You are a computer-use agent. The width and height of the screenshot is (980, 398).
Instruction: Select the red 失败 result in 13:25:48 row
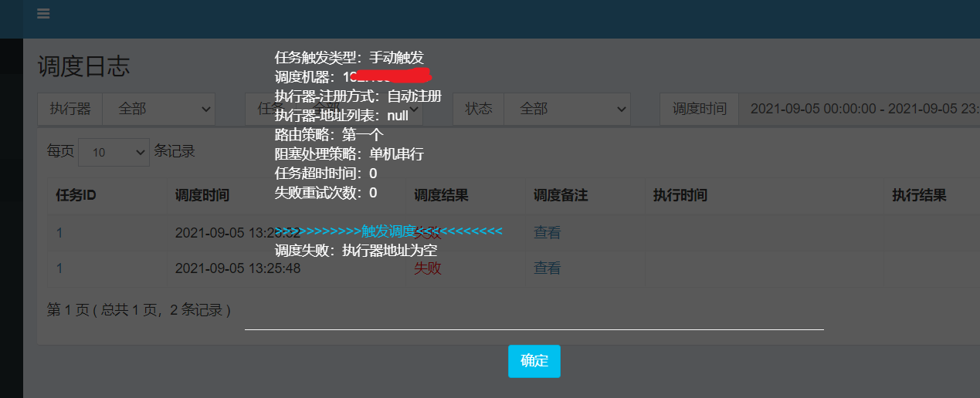[x=428, y=268]
